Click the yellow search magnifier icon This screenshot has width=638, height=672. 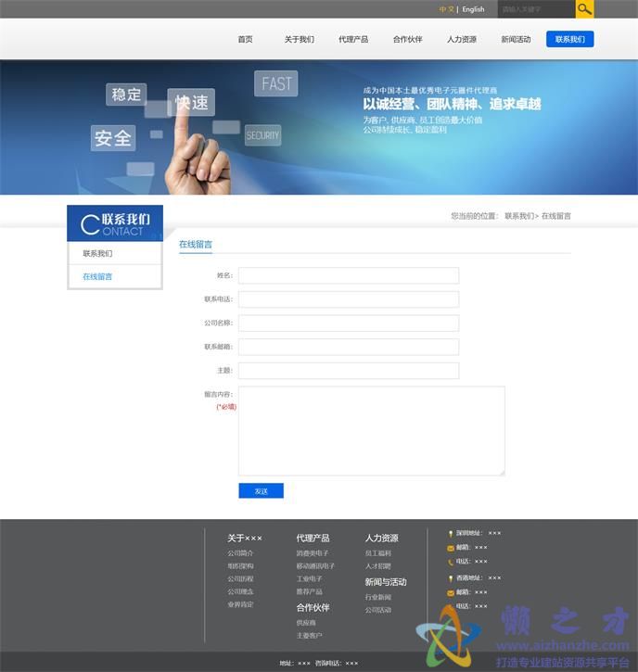(584, 9)
